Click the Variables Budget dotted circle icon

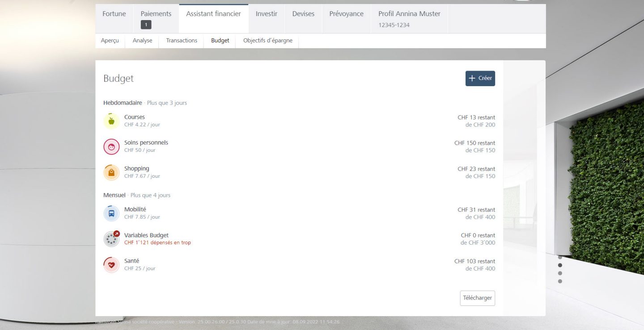click(x=111, y=239)
